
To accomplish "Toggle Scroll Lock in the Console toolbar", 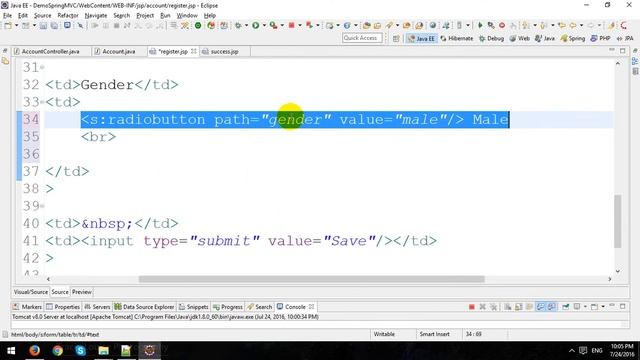I will click(x=518, y=307).
